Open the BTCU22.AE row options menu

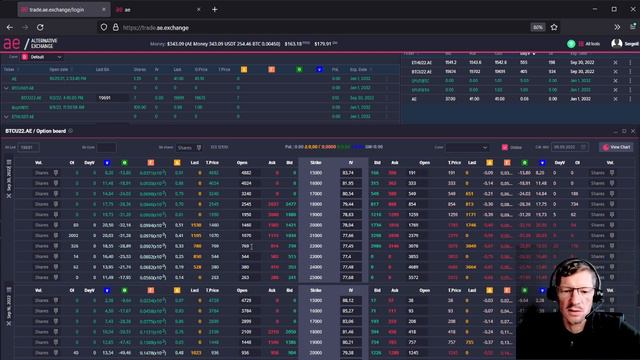[630, 71]
